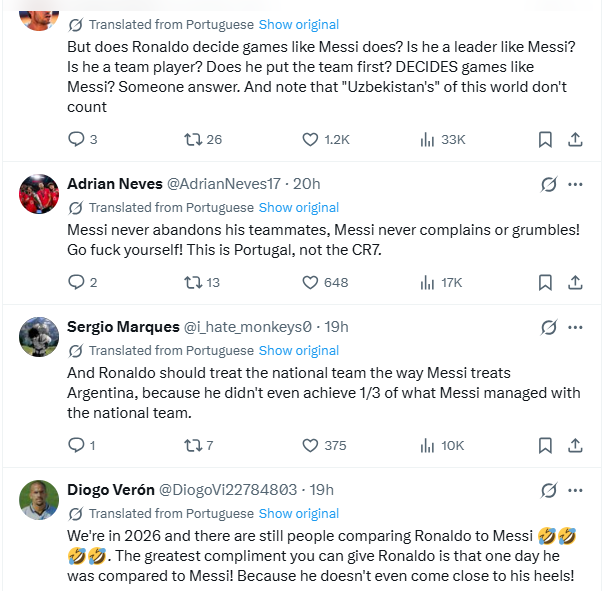Open Sergio Marques's profile picture
This screenshot has width=607, height=591.
point(39,337)
